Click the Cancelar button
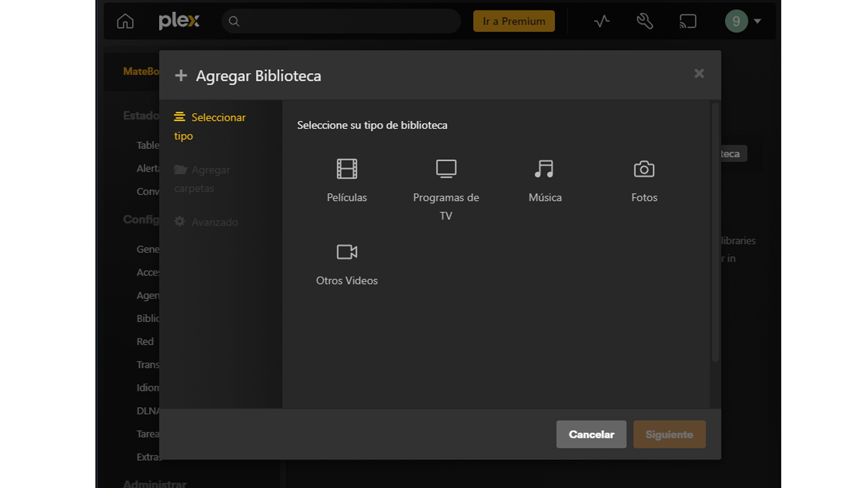The image size is (868, 488). pyautogui.click(x=591, y=434)
